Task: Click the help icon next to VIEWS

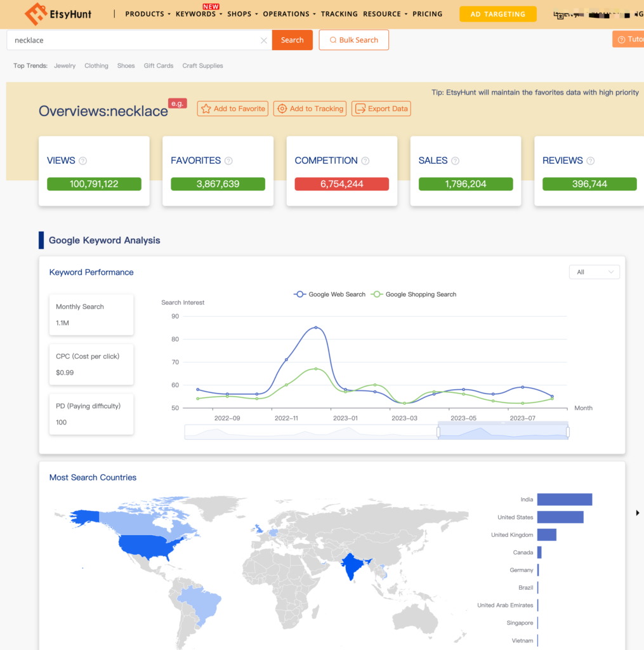Action: pos(82,161)
